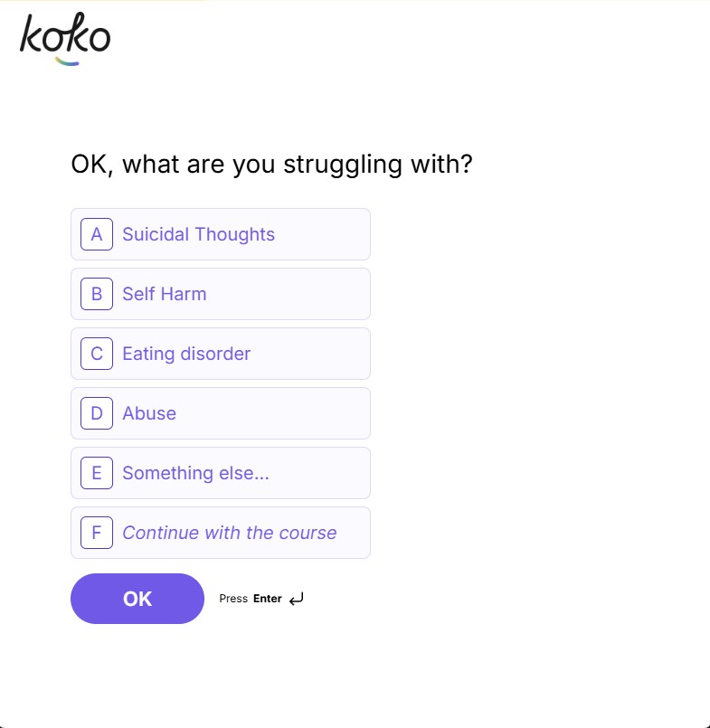Click the Press Enter hint text
Screen dimensions: 710x728
click(251, 598)
